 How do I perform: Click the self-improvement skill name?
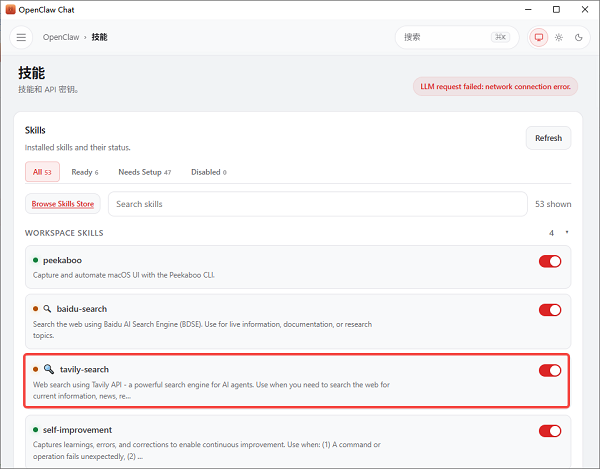pyautogui.click(x=77, y=430)
